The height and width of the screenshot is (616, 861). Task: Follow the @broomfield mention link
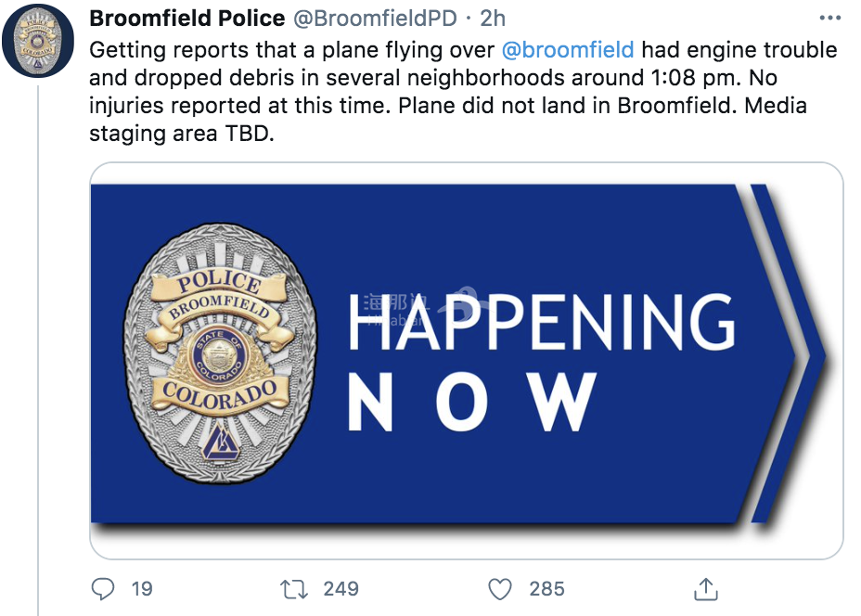click(x=568, y=50)
